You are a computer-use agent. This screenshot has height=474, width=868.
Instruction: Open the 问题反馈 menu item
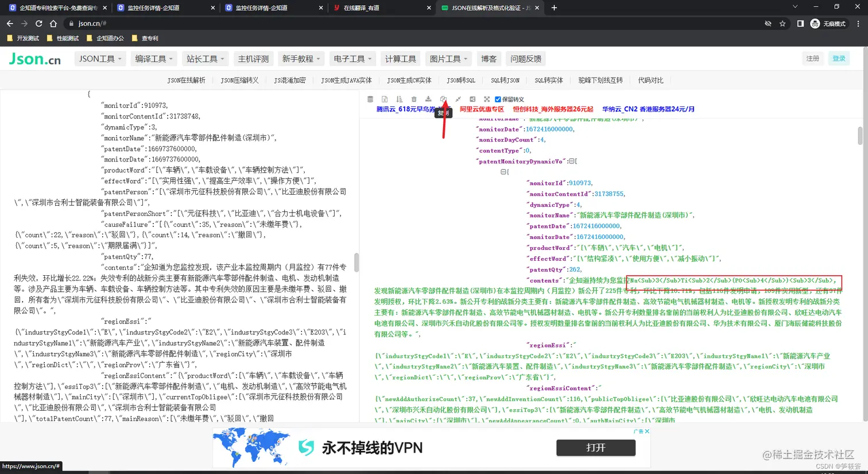tap(526, 59)
